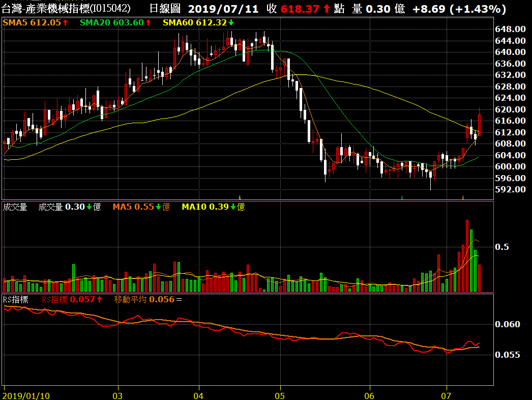532x400 pixels.
Task: Click the 06 month marker on time axis
Action: pyautogui.click(x=369, y=396)
